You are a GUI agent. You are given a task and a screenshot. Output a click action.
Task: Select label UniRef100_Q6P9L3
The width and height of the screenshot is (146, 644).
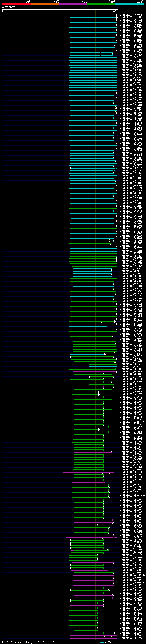(x=131, y=447)
